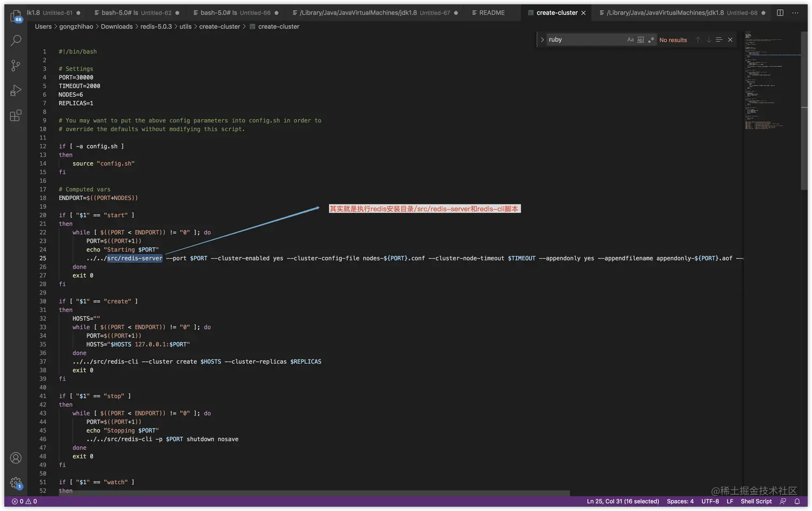Screen dimensions: 812x511
Task: Switch to the Untitled-67 tab
Action: 375,13
